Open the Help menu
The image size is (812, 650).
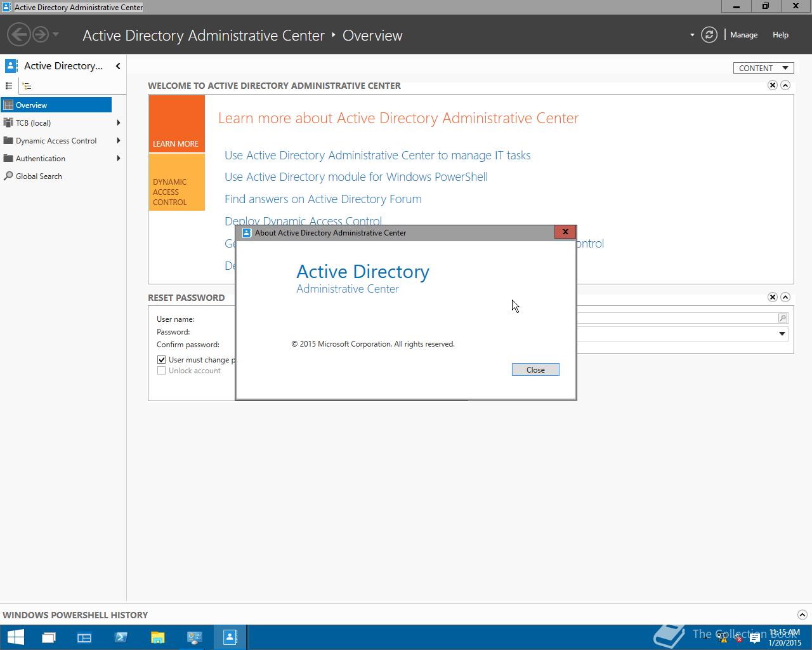(x=780, y=35)
